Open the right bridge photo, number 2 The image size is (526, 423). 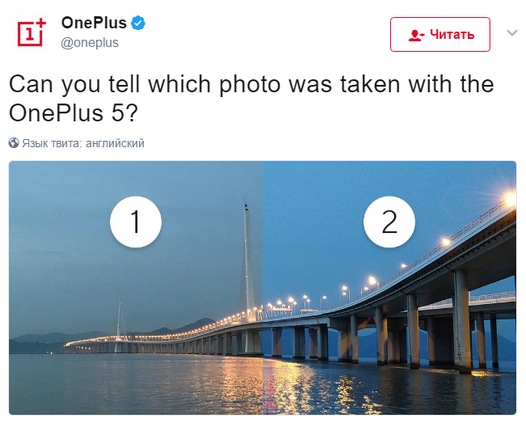pos(389,287)
